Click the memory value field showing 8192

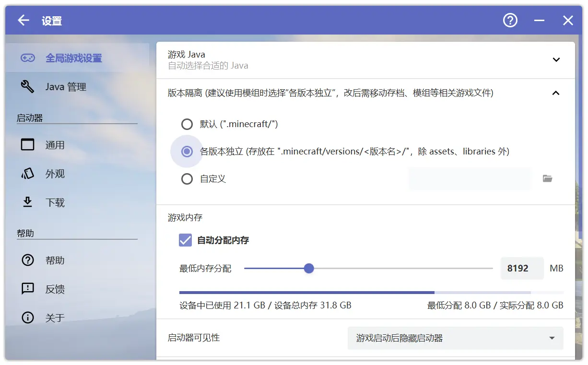click(x=522, y=268)
